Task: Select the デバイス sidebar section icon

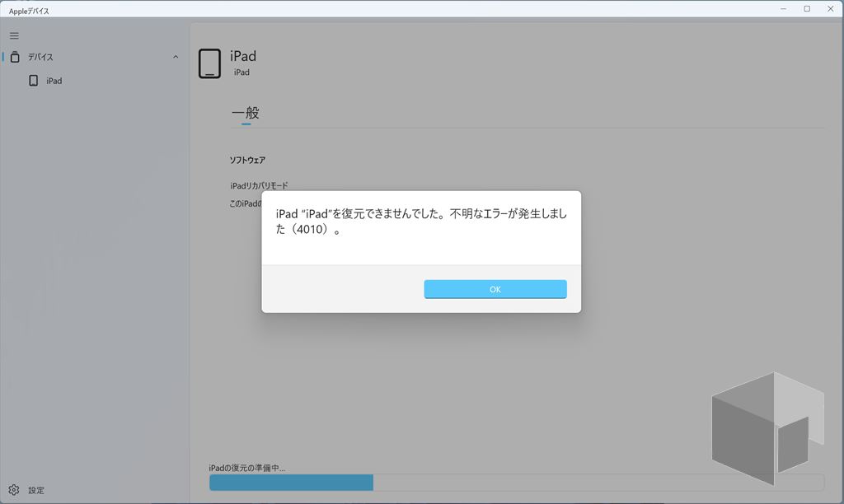Action: [15, 57]
